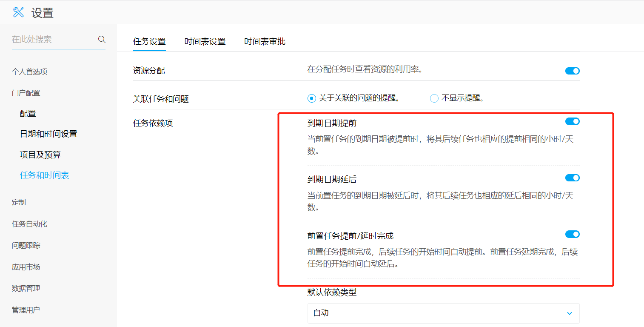Turn off the 到期日期延后 switch
Image resolution: width=644 pixels, height=327 pixels.
[x=572, y=178]
